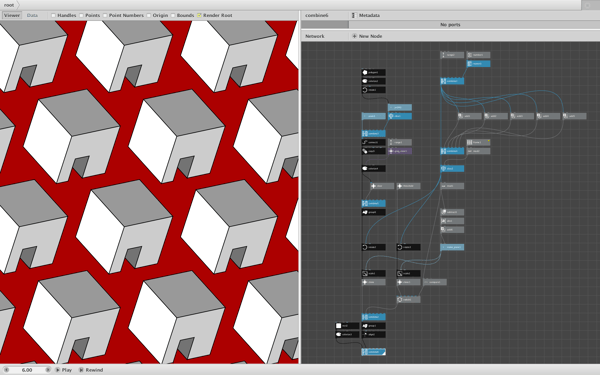This screenshot has width=600, height=375.
Task: Select the grey subtract node
Action: 452,212
